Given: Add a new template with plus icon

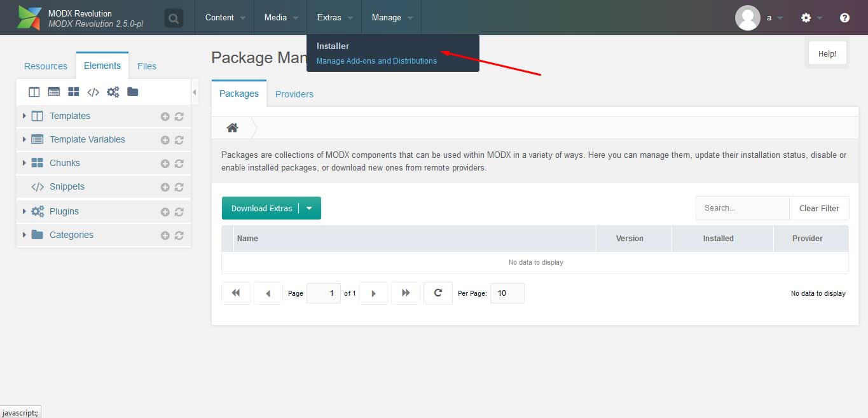Looking at the screenshot, I should click(x=165, y=116).
